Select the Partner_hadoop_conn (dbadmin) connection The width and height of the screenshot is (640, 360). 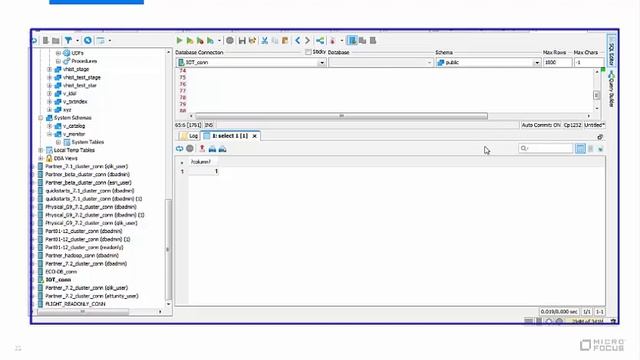click(x=82, y=256)
